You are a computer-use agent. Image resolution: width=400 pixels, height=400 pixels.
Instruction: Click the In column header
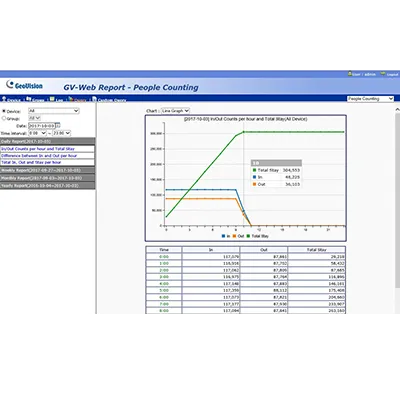pos(211,250)
